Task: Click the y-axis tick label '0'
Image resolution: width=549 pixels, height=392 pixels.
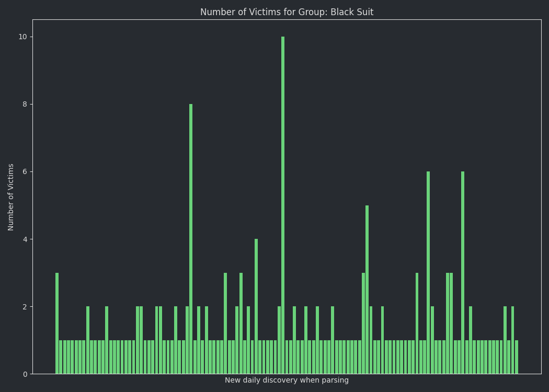Action: 25,374
